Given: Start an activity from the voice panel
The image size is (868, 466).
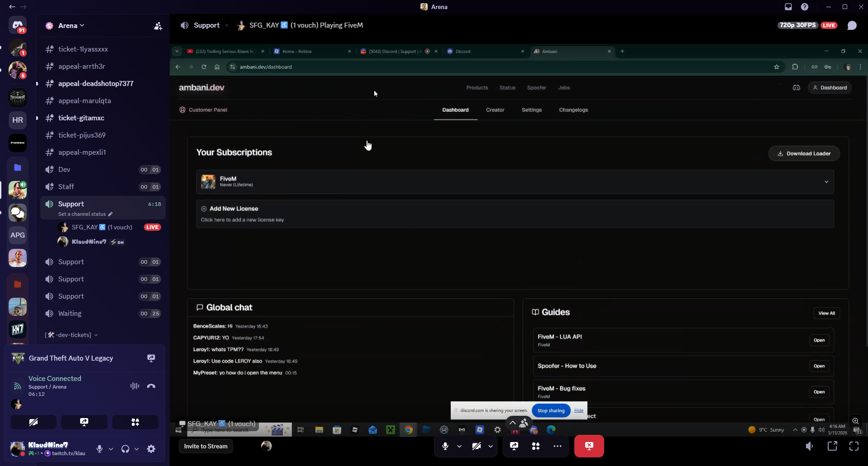Looking at the screenshot, I should (x=135, y=422).
